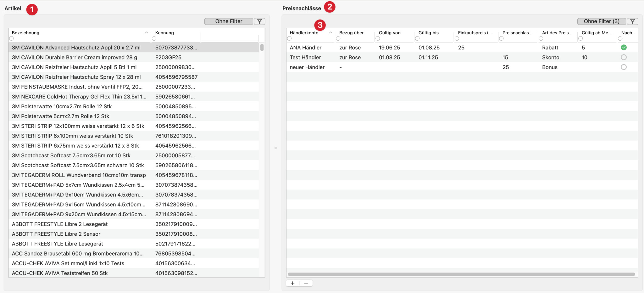Click the Bonus cell for neuer Händler
Image resolution: width=644 pixels, height=293 pixels.
point(550,67)
